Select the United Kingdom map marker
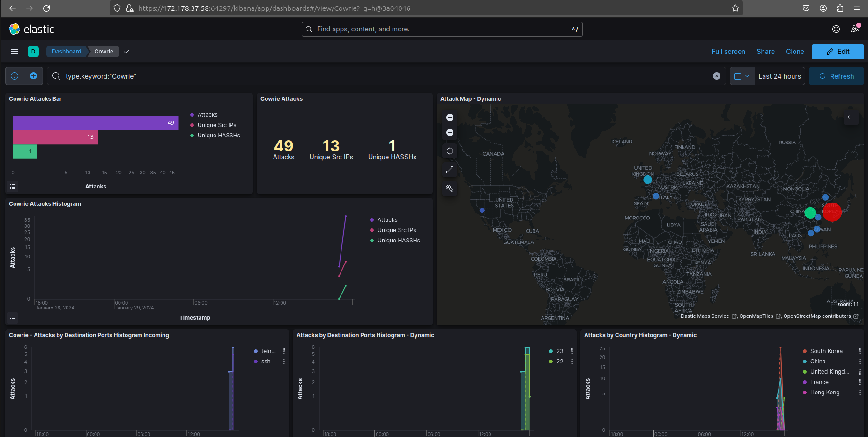 pyautogui.click(x=647, y=179)
